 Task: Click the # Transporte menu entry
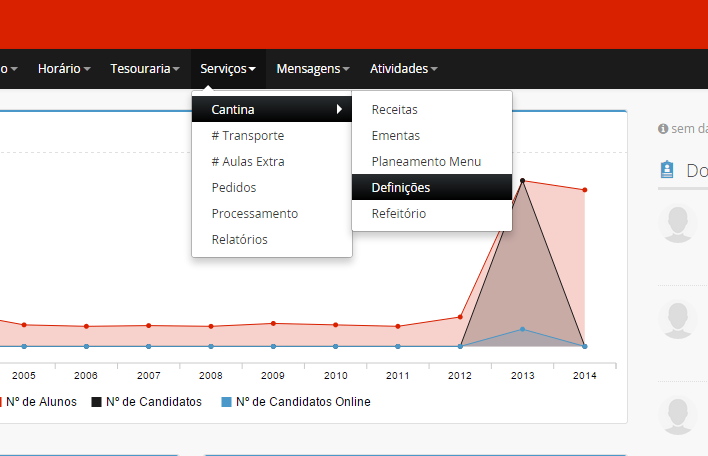pyautogui.click(x=247, y=135)
